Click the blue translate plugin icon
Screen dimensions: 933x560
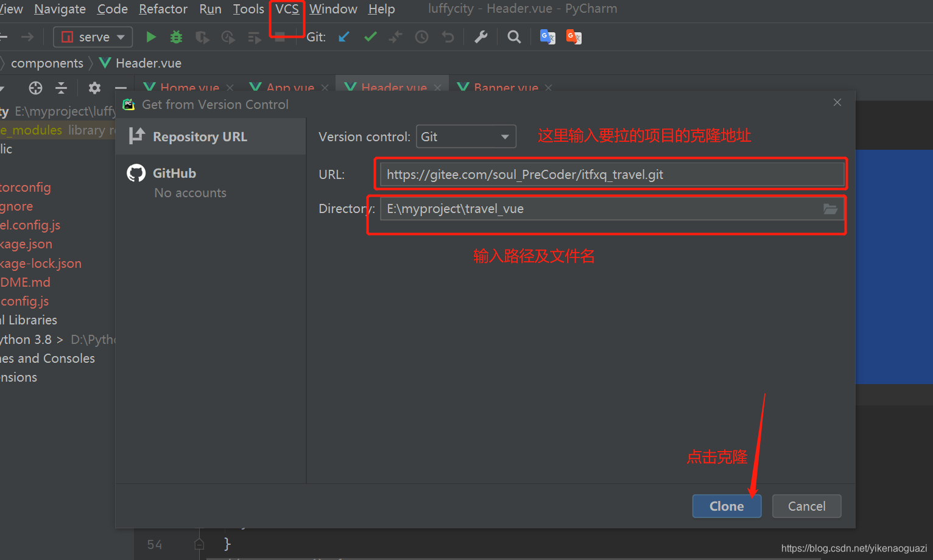pos(547,37)
